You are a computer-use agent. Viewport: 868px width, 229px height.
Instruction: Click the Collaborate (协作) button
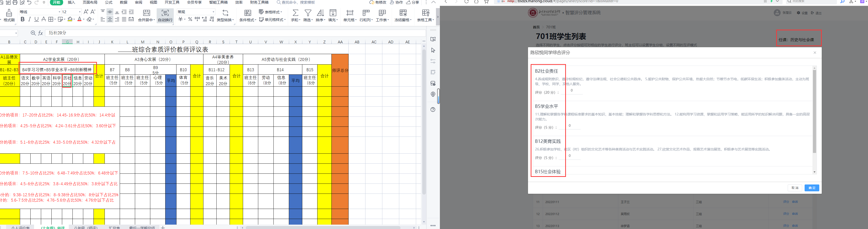coord(396,2)
